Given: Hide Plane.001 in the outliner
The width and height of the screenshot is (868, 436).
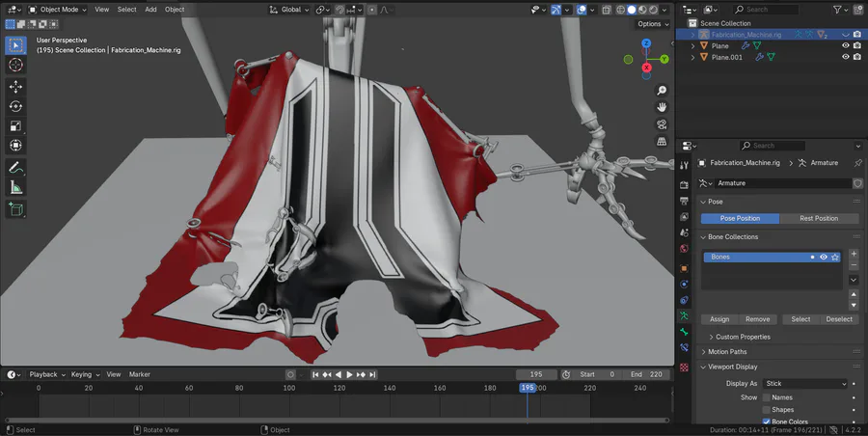Looking at the screenshot, I should [846, 57].
